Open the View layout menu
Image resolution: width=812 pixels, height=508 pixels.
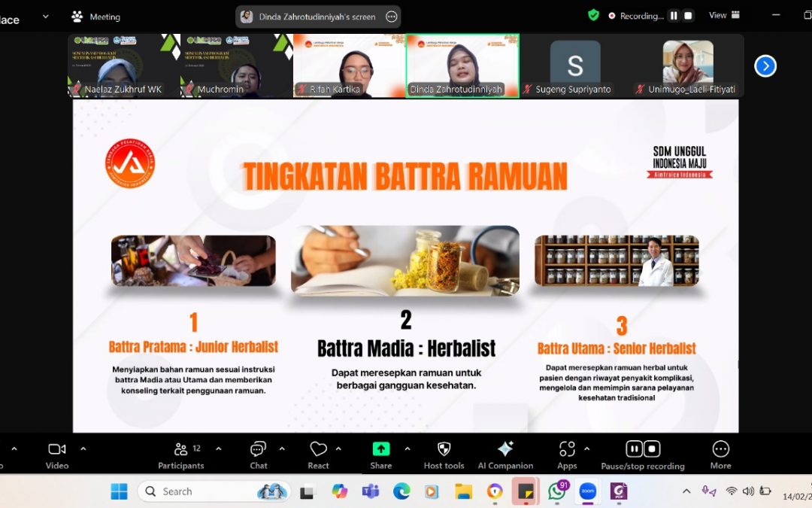[724, 15]
